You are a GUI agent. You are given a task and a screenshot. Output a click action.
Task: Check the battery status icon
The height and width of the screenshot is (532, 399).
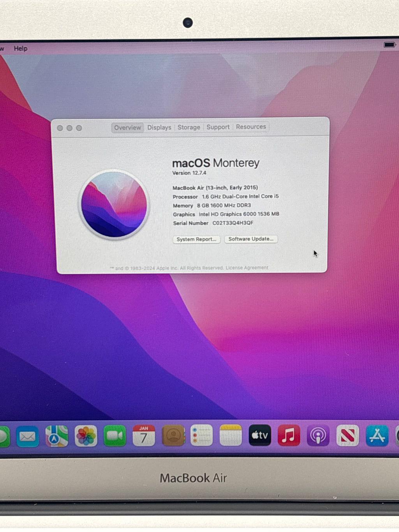coord(390,45)
